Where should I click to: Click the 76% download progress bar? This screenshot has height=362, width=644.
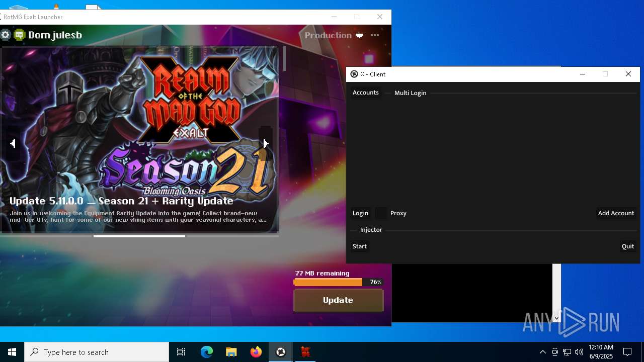[338, 282]
